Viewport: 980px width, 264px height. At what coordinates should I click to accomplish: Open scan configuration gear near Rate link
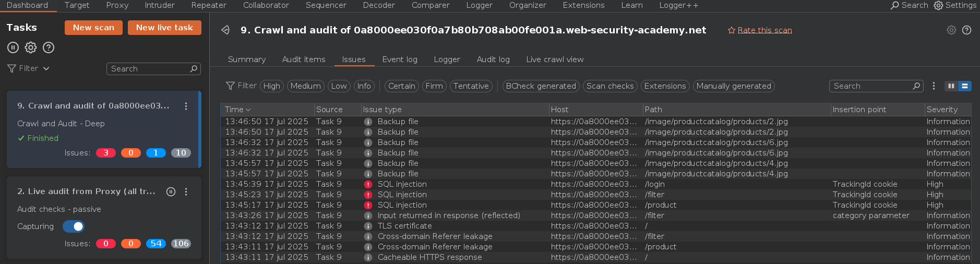pyautogui.click(x=951, y=30)
